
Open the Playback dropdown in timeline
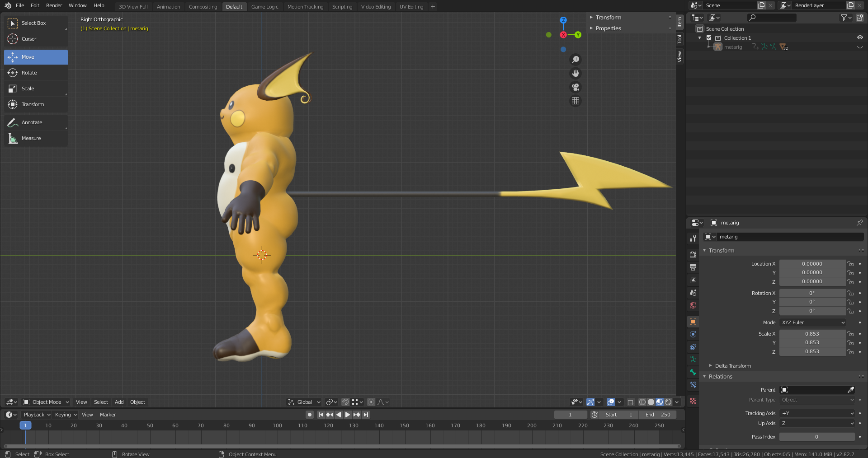coord(37,415)
